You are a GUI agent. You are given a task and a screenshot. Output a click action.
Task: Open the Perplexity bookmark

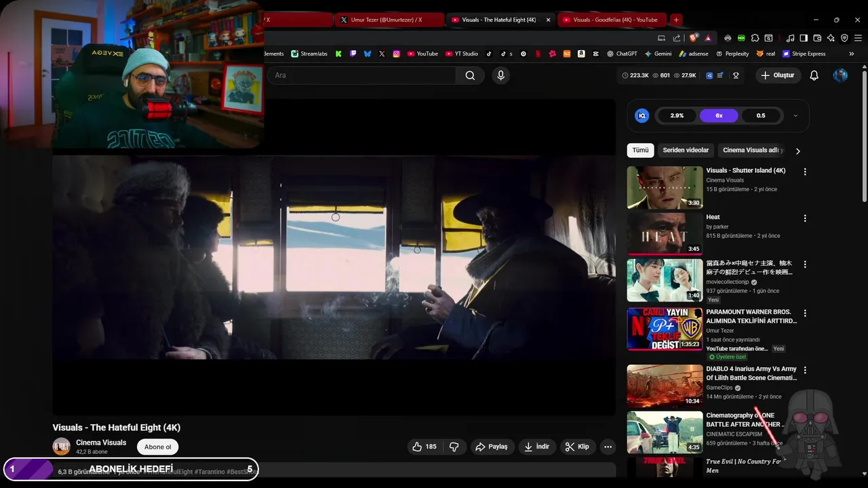[x=732, y=54]
